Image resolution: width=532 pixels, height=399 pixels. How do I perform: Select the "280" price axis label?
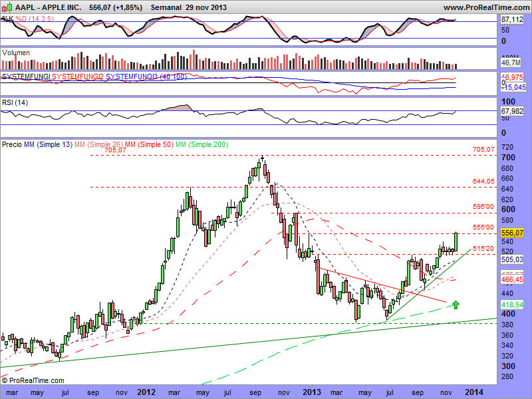click(507, 376)
